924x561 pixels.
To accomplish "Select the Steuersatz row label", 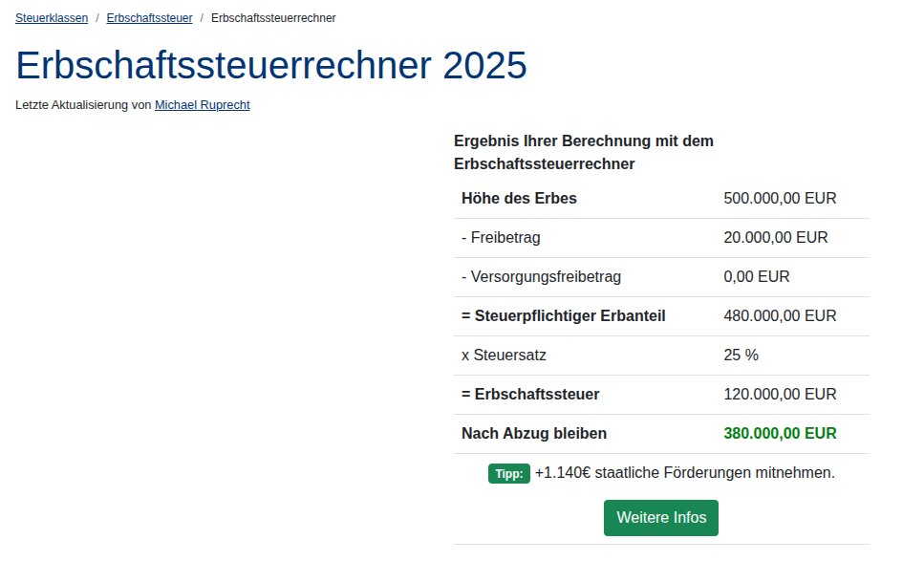I will (x=504, y=356).
